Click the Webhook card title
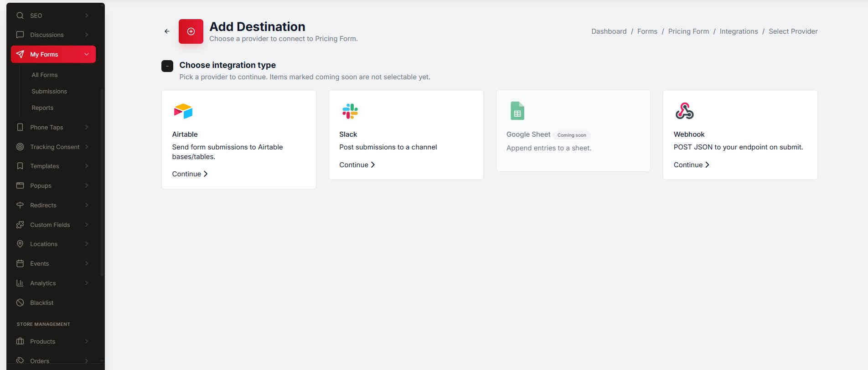 pos(689,134)
